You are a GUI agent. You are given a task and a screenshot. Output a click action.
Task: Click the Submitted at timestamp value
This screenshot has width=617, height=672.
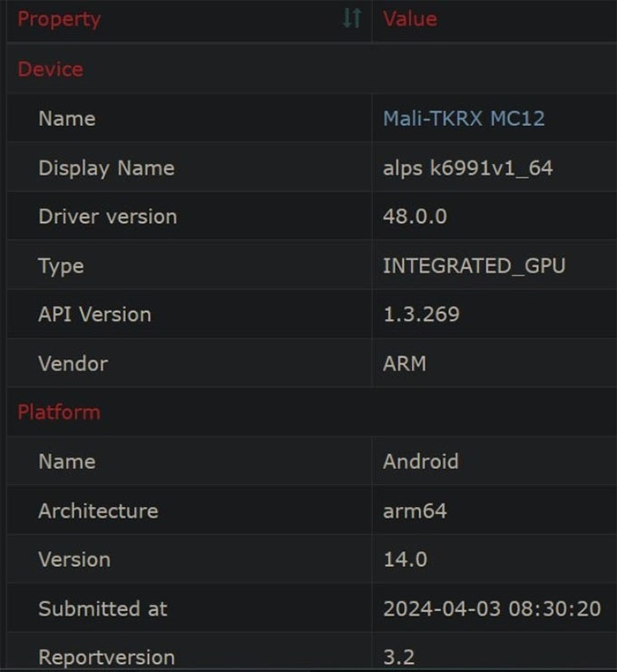(x=492, y=609)
